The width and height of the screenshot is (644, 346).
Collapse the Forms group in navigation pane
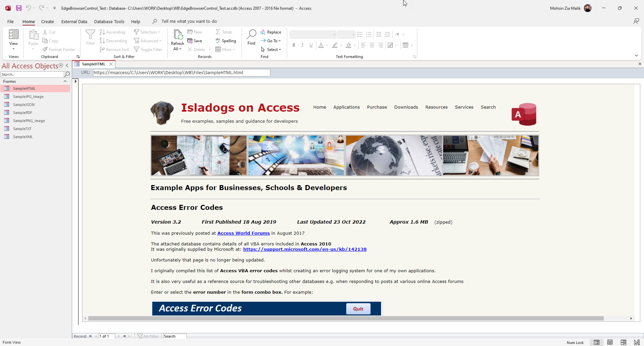click(65, 81)
